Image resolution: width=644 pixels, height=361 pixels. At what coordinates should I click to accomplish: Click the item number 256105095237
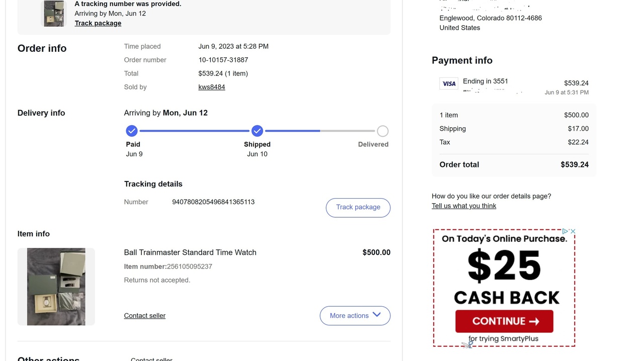click(x=189, y=266)
